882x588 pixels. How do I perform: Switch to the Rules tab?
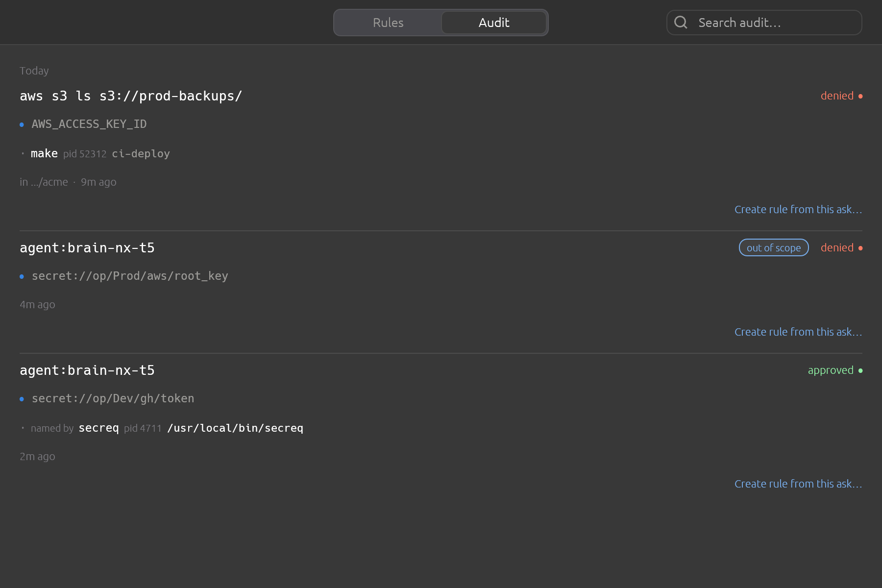coord(388,23)
